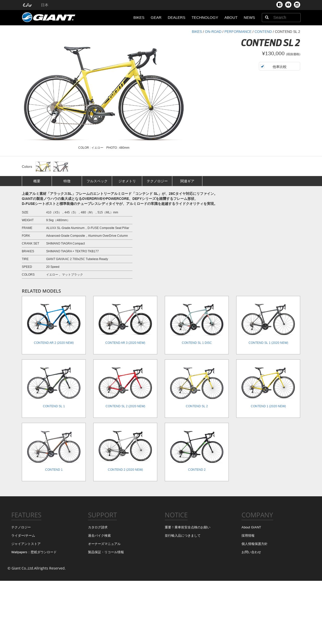Open the BIKES menu

[x=139, y=18]
